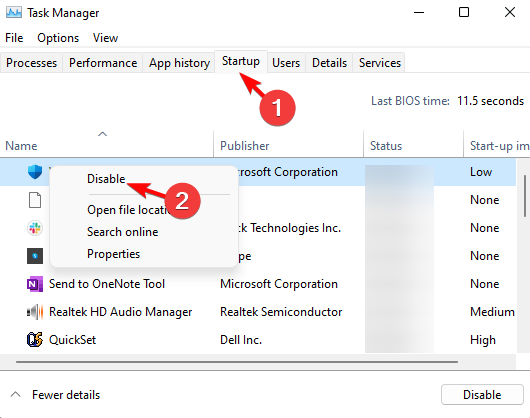Choose Search online in the context menu
530x418 pixels.
123,232
